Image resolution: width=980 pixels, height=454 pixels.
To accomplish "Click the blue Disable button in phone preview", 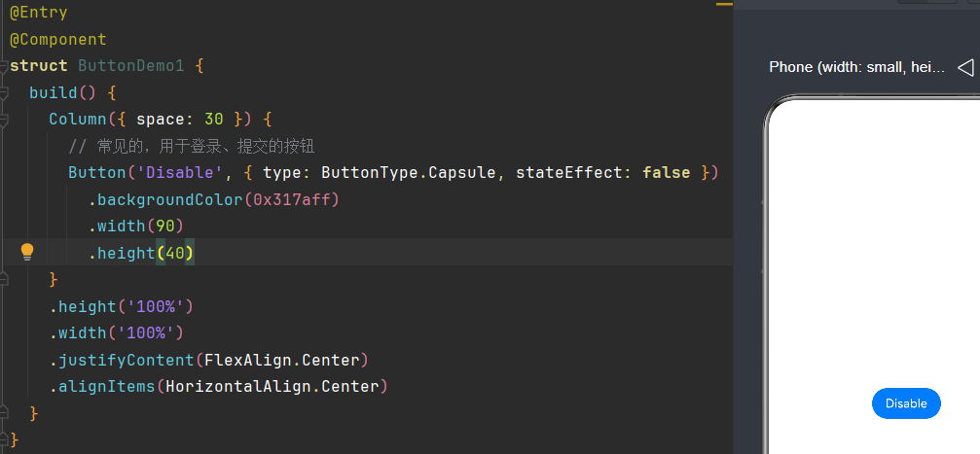I will (x=906, y=403).
